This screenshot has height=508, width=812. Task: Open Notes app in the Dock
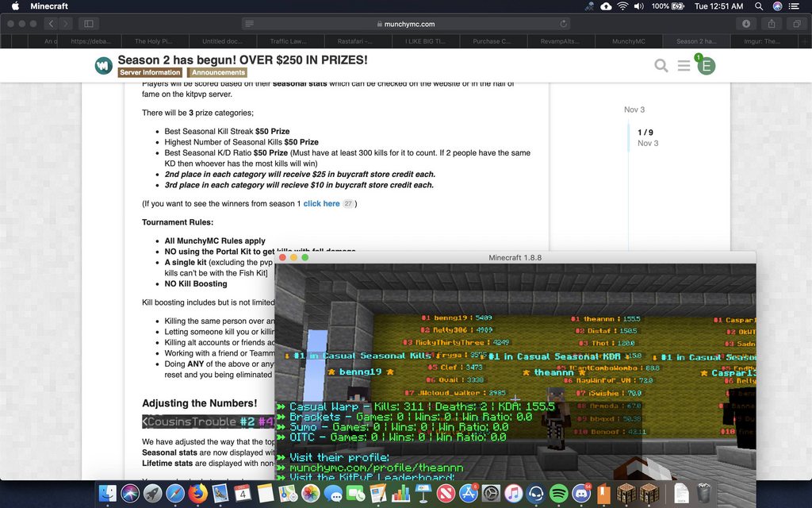click(265, 493)
